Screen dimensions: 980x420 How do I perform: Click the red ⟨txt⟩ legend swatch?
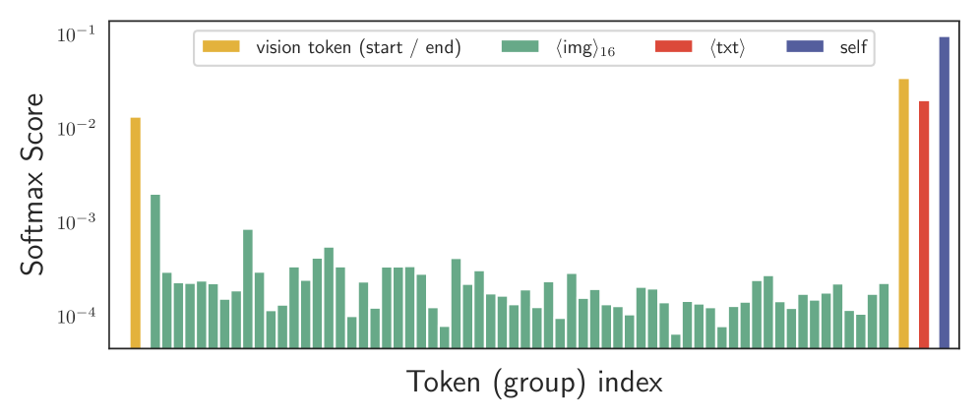pos(674,47)
